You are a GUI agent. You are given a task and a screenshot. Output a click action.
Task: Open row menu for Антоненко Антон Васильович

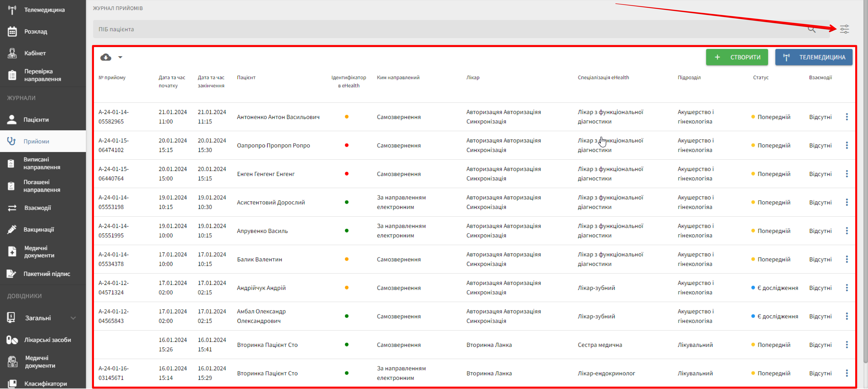point(847,117)
